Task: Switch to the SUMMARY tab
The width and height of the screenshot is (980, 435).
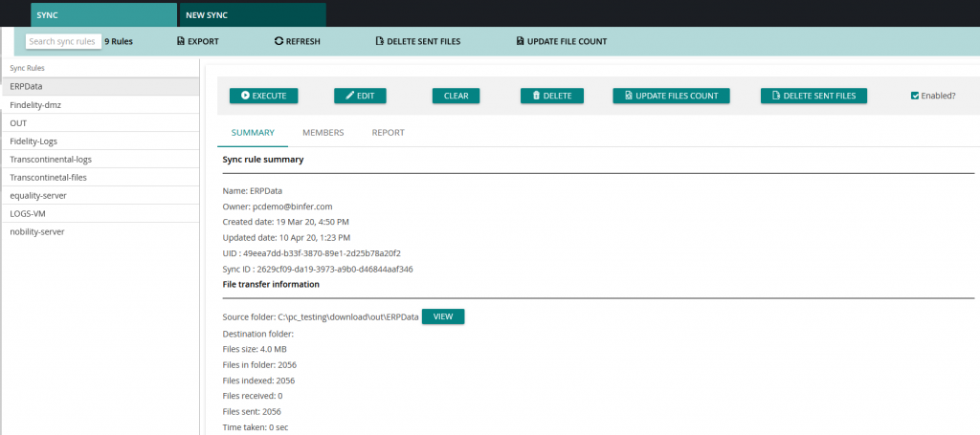Action: point(253,132)
